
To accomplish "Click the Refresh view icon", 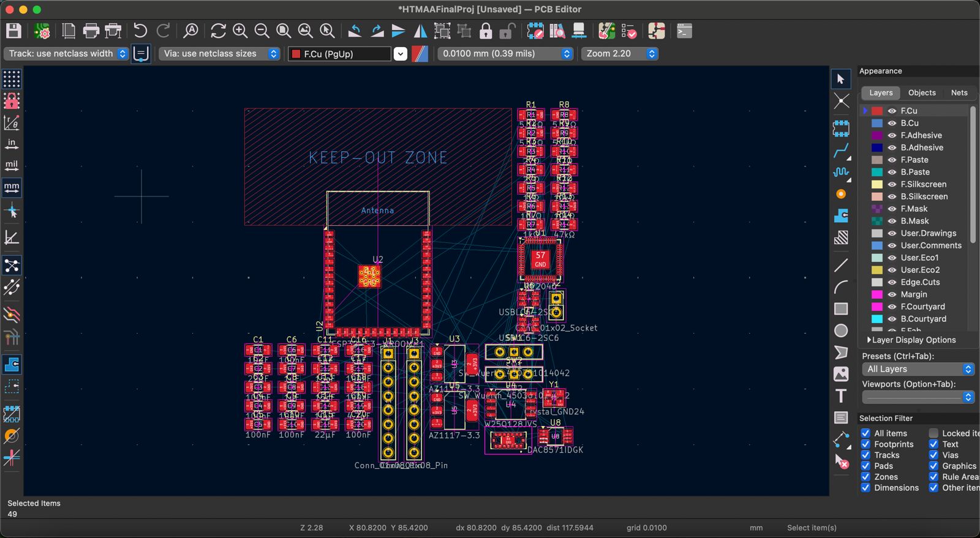I will pos(218,31).
